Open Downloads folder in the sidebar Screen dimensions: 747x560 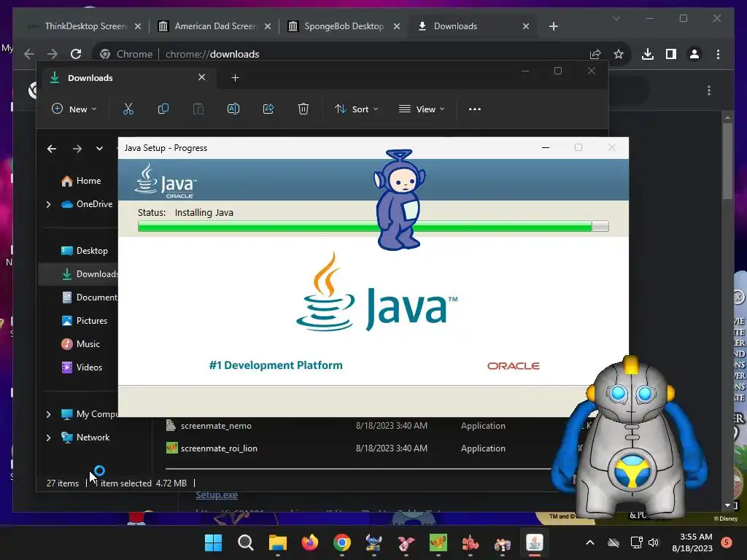pos(89,274)
